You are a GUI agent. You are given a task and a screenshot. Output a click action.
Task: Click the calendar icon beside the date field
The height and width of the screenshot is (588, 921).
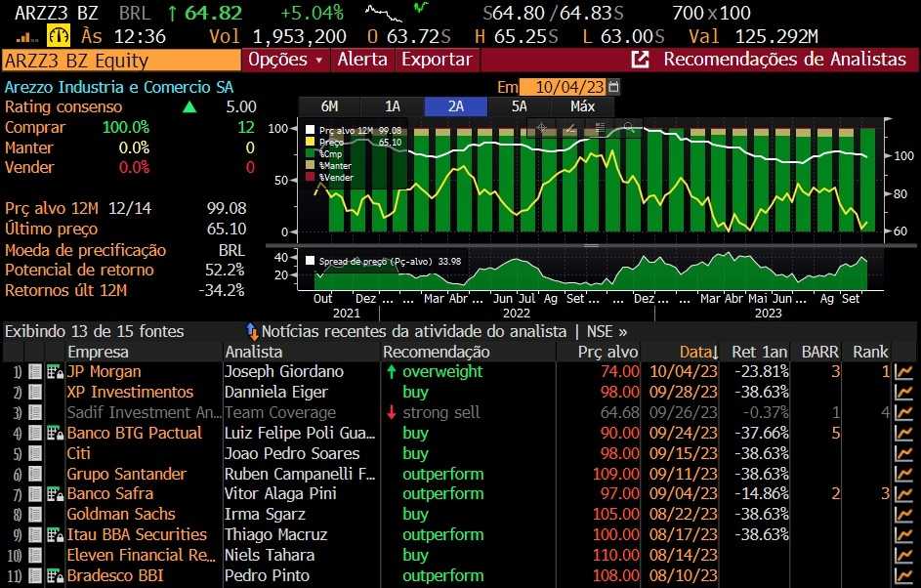tap(613, 87)
